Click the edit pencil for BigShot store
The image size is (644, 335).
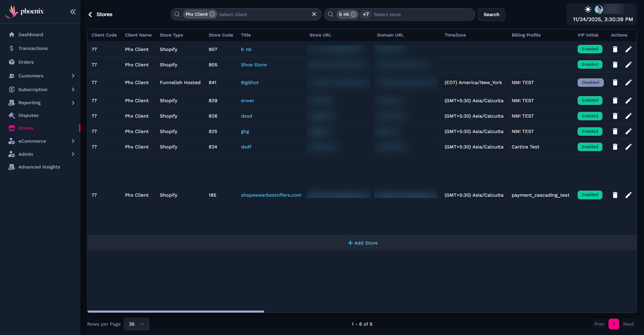tap(628, 82)
